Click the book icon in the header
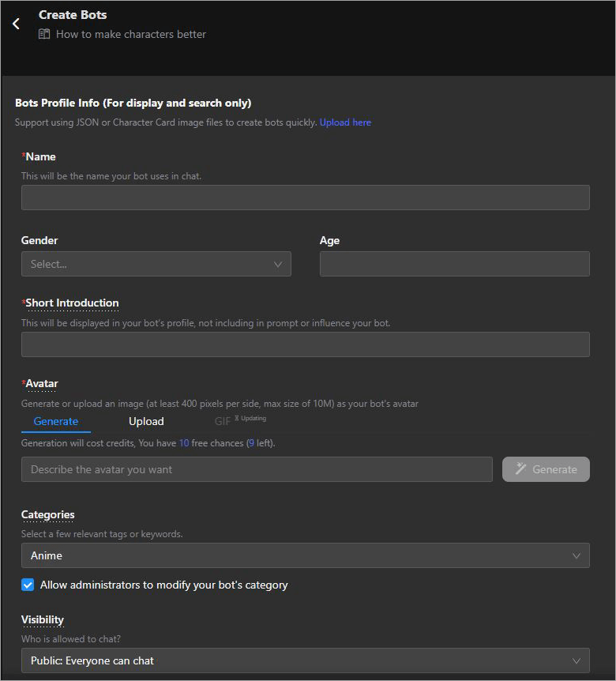 click(44, 34)
